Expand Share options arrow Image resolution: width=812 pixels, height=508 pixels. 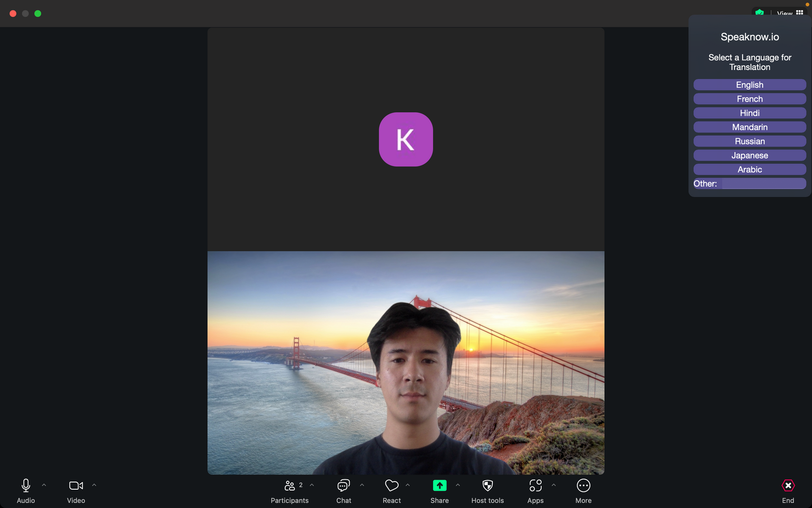point(458,485)
